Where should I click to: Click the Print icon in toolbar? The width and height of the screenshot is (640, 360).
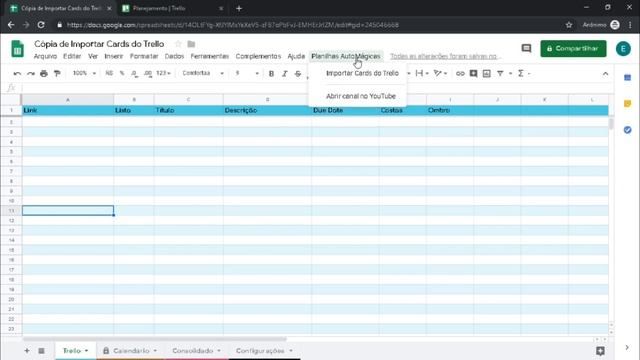point(44,73)
